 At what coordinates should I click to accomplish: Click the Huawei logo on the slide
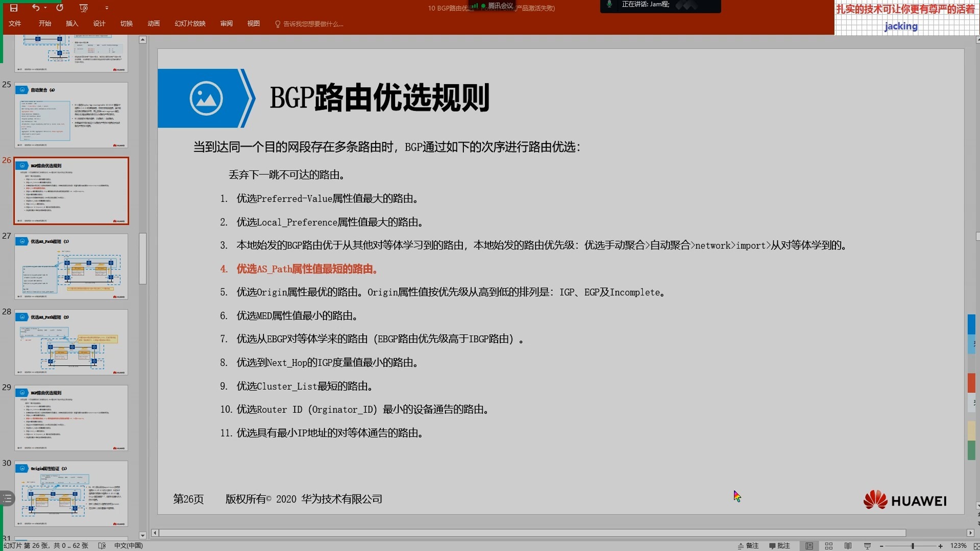tap(905, 500)
